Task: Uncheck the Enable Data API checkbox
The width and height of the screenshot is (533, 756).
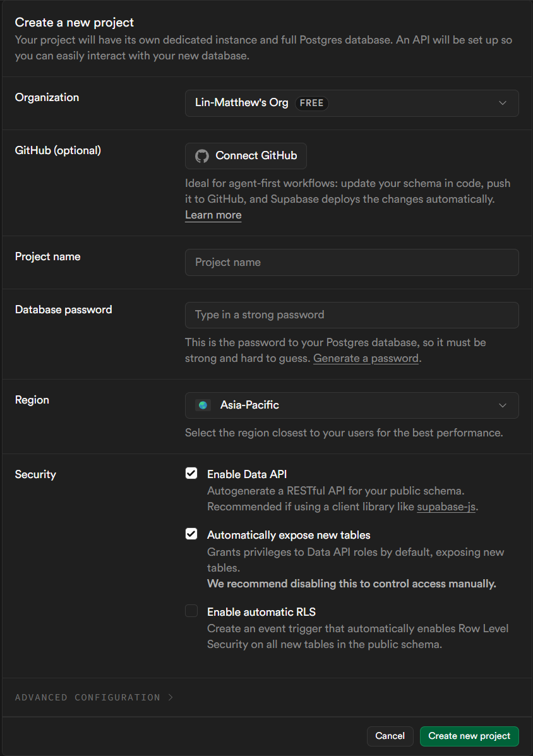Action: [x=191, y=474]
